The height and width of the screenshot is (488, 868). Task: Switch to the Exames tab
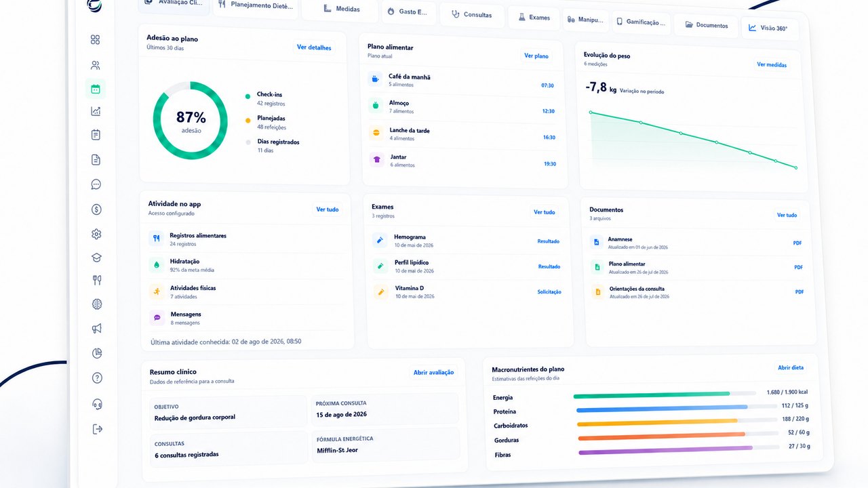[534, 18]
